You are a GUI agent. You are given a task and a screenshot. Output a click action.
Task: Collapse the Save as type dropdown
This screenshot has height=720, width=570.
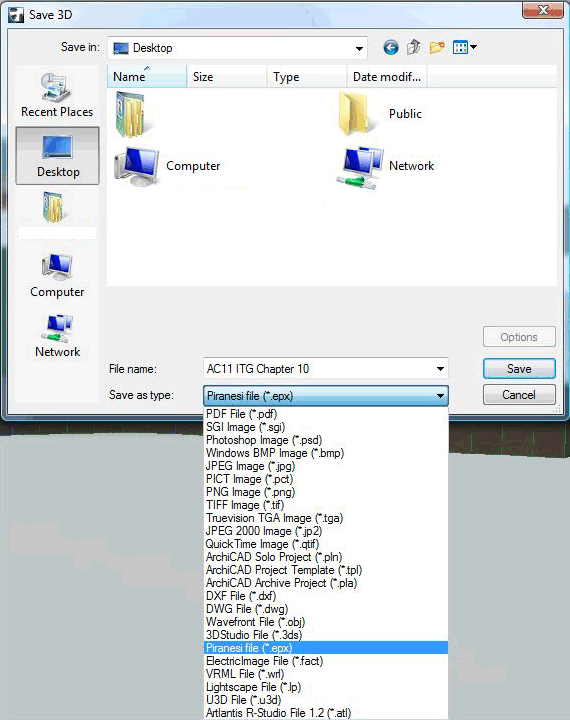tap(440, 396)
